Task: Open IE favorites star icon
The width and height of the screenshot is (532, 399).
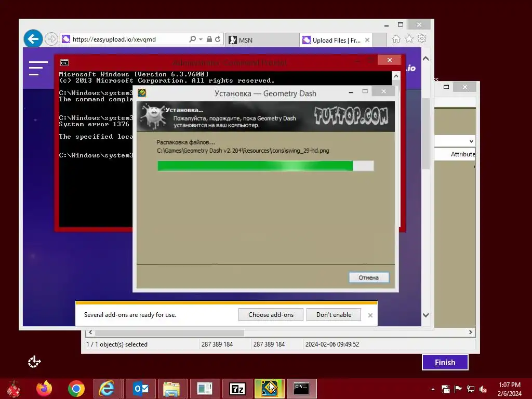Action: click(409, 38)
